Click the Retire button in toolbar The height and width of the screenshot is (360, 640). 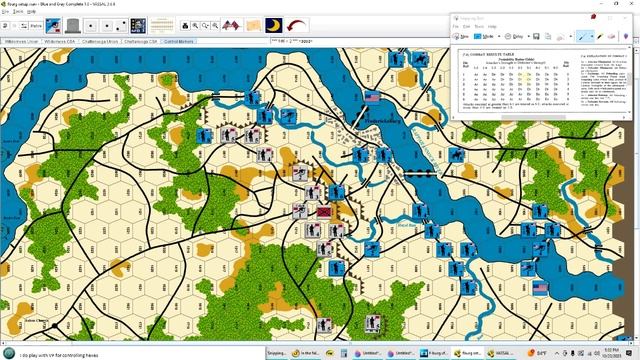point(36,26)
